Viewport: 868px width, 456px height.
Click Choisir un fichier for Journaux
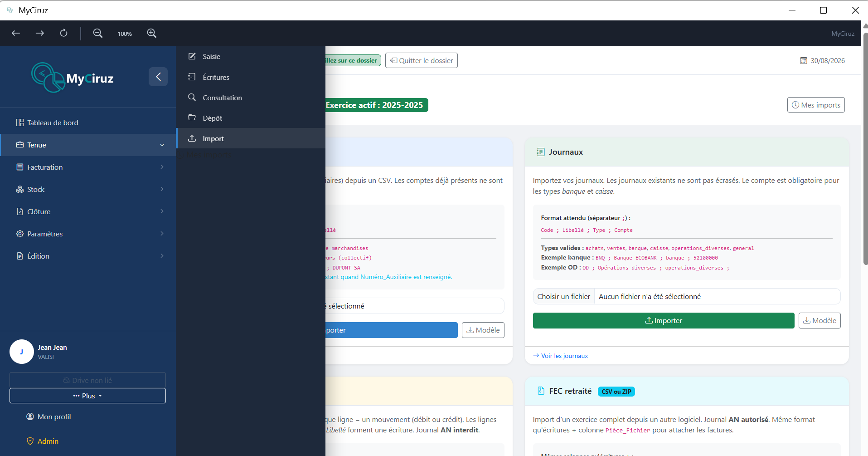(x=564, y=296)
